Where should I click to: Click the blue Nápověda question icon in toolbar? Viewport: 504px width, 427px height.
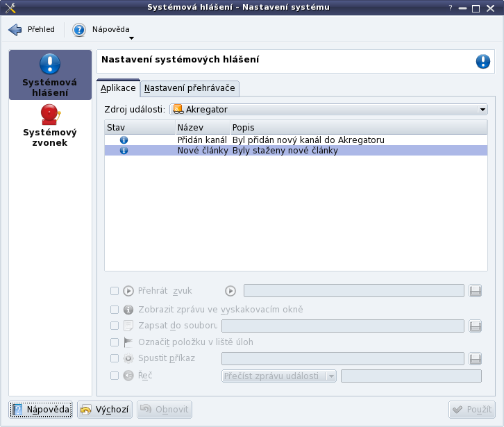click(x=78, y=30)
